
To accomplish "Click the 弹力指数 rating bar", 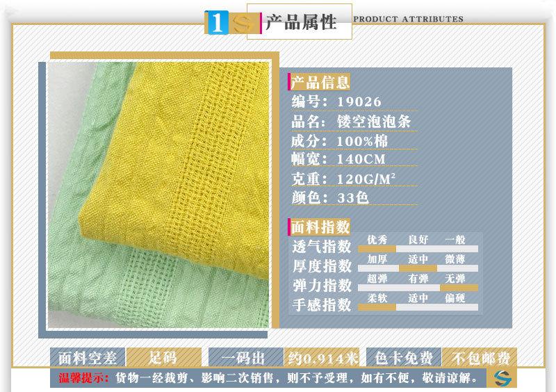I will pos(418,287).
